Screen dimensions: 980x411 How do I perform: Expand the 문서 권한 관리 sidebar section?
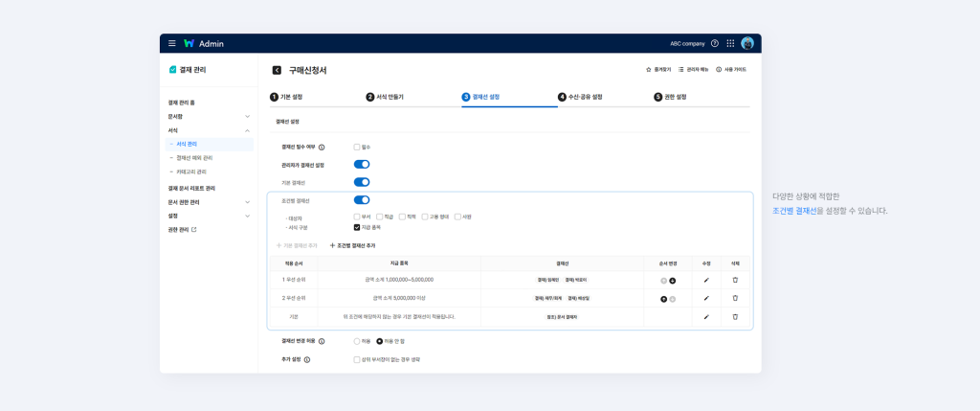248,202
